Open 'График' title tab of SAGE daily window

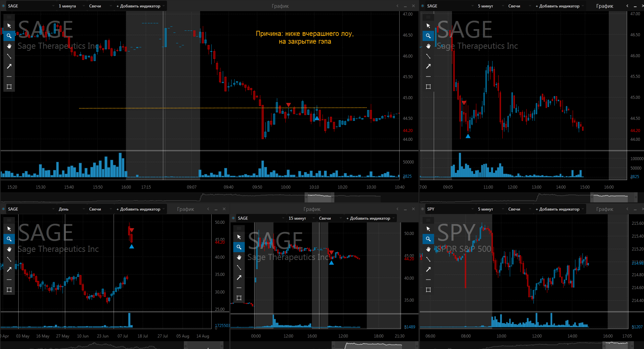click(x=186, y=209)
